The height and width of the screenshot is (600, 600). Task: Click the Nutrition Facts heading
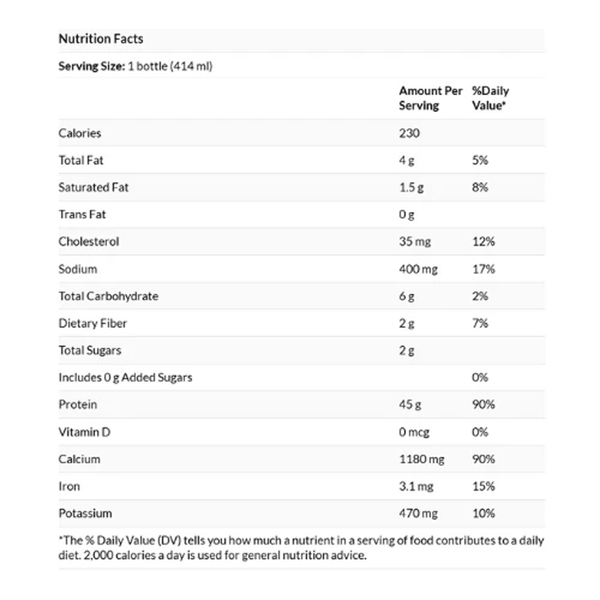coord(101,39)
